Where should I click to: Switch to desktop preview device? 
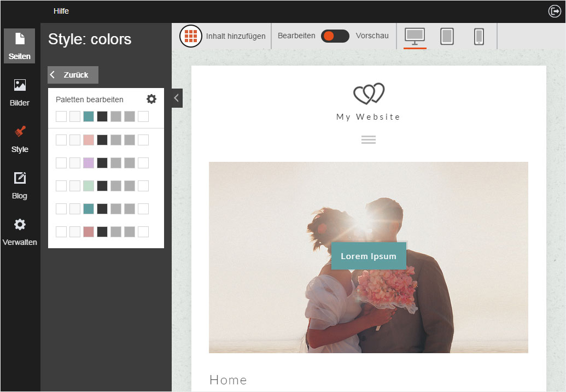coord(415,37)
